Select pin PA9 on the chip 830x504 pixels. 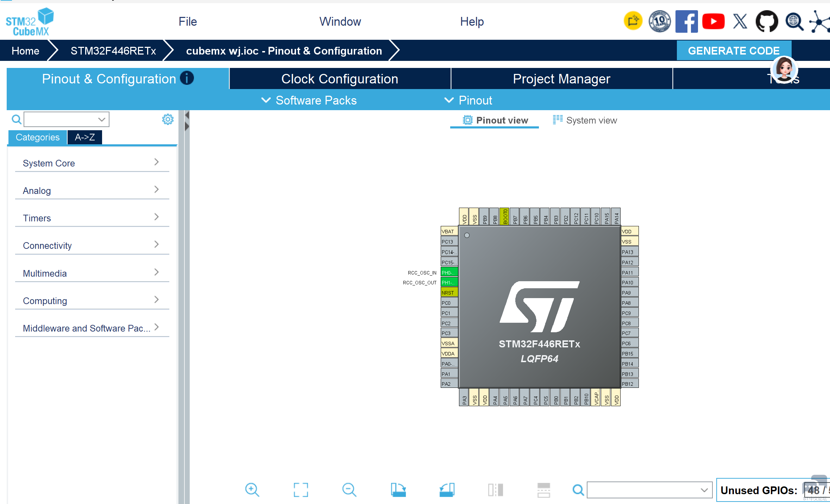pyautogui.click(x=630, y=292)
